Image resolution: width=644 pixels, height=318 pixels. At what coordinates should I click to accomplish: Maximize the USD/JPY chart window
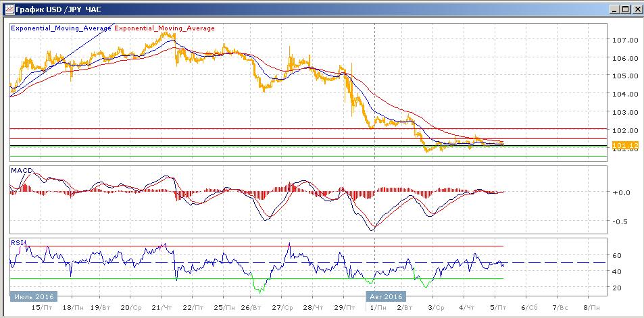(624, 9)
